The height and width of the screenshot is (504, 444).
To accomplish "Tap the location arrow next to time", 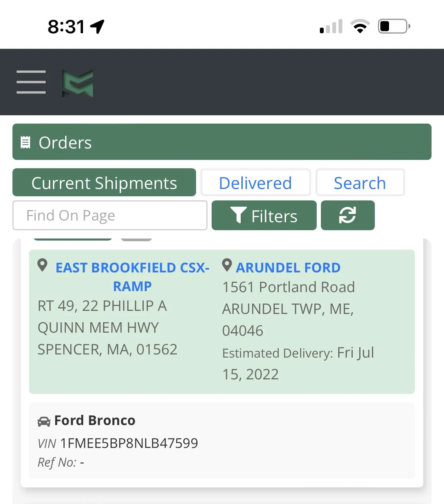I will point(97,26).
